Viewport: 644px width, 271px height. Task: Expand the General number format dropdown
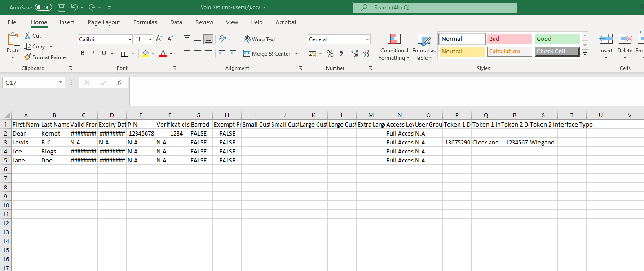(367, 39)
